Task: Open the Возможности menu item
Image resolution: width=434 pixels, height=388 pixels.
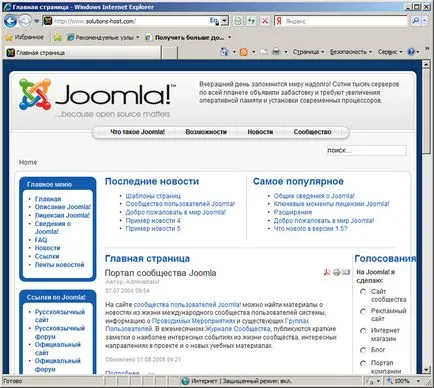Action: (206, 132)
